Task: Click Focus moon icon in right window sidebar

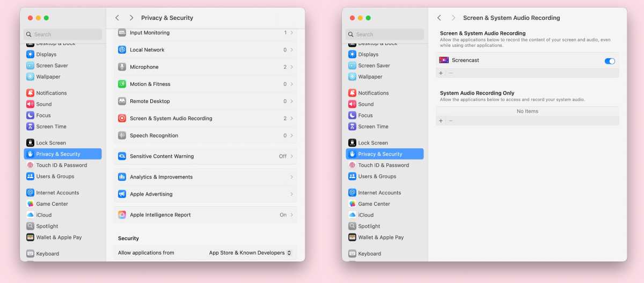Action: 353,115
